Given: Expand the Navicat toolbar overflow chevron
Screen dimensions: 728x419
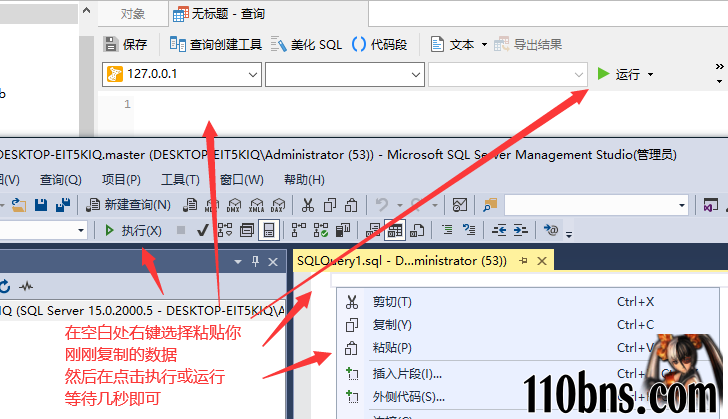Looking at the screenshot, I should (719, 66).
